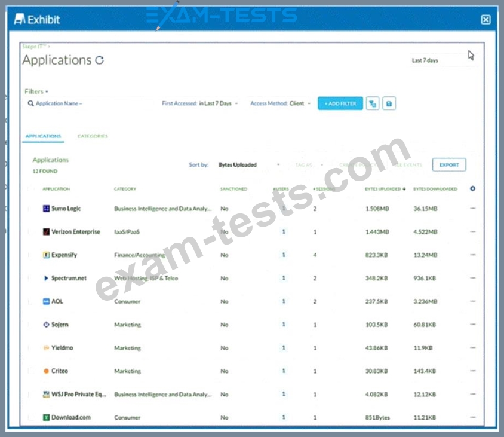This screenshot has height=437, width=504.
Task: Open the Sort by Bytes Uploaded dropdown
Action: pyautogui.click(x=249, y=165)
